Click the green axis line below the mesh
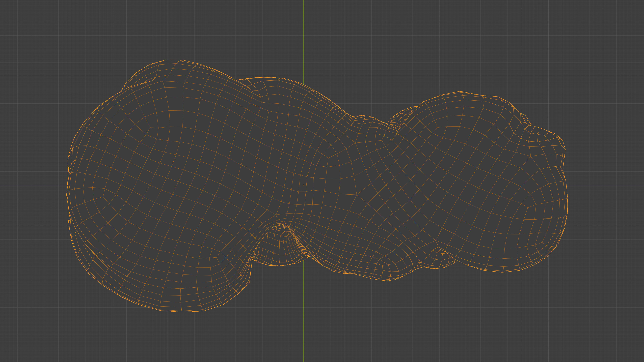 coord(304,325)
